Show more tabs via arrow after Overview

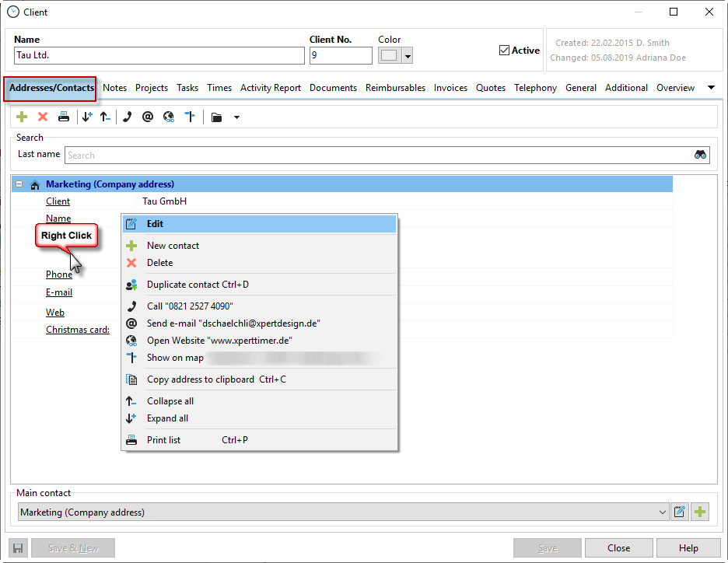pyautogui.click(x=711, y=88)
